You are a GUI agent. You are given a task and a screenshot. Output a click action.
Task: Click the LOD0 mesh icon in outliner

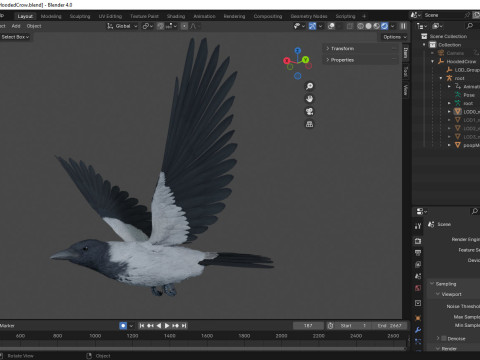[458, 112]
